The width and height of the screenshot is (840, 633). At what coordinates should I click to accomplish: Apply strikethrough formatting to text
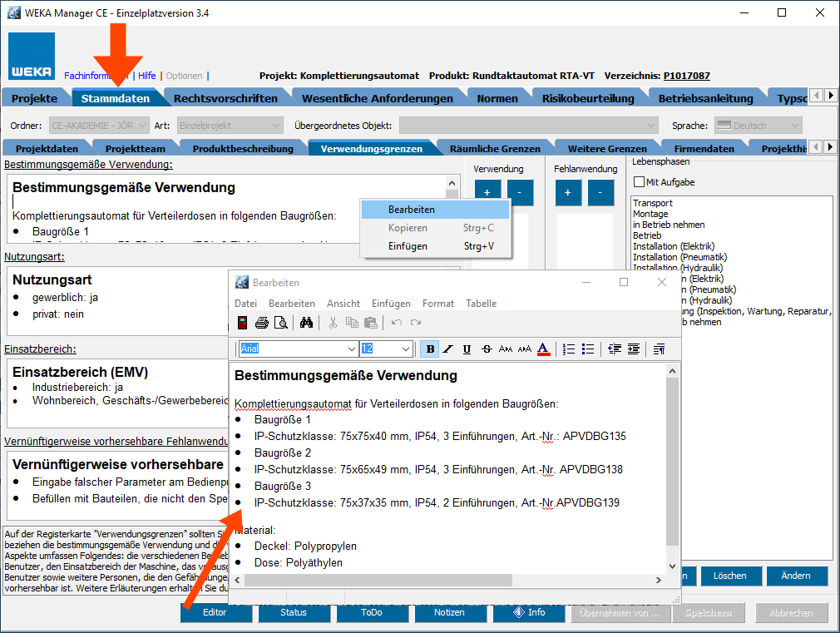click(x=486, y=349)
